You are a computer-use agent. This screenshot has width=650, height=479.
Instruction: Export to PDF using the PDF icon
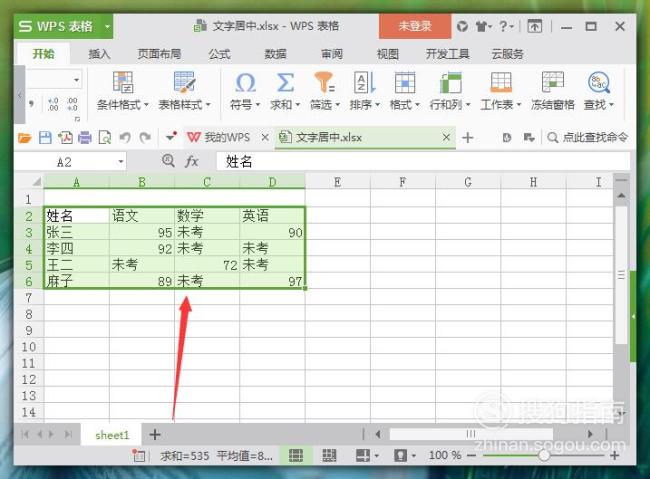point(65,137)
